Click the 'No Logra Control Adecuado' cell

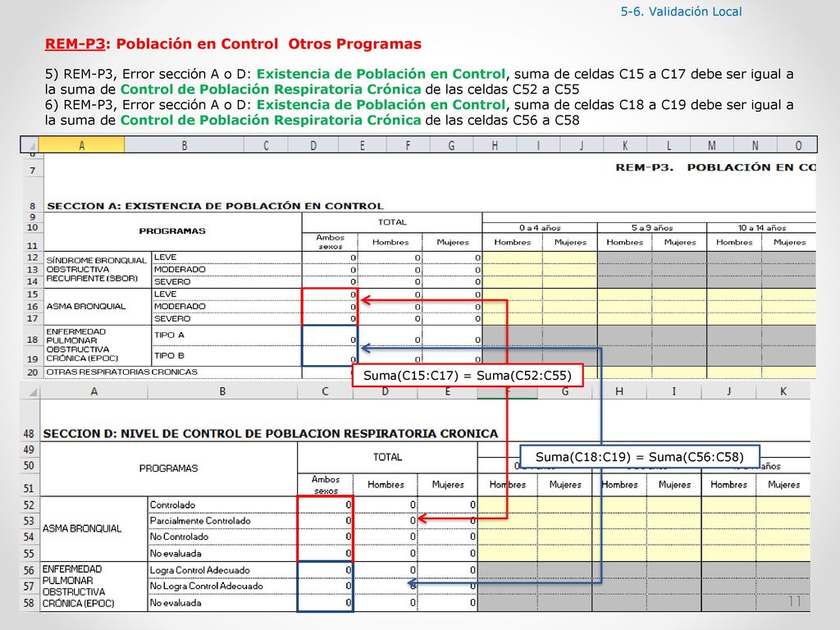222,586
